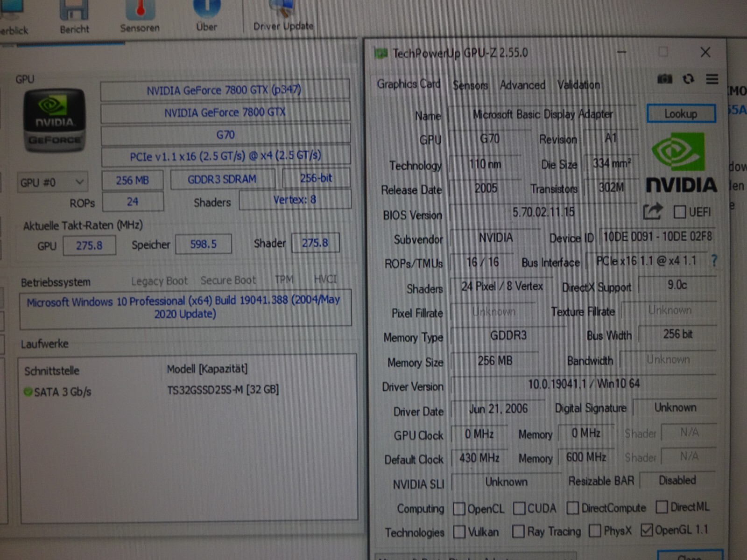This screenshot has height=560, width=747.
Task: Click the Driver Version field
Action: click(x=584, y=384)
